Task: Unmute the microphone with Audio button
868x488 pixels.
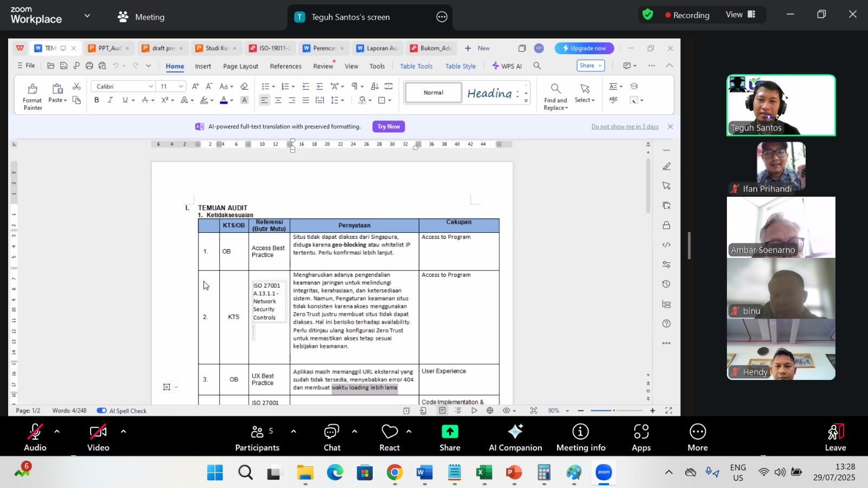Action: (x=35, y=437)
